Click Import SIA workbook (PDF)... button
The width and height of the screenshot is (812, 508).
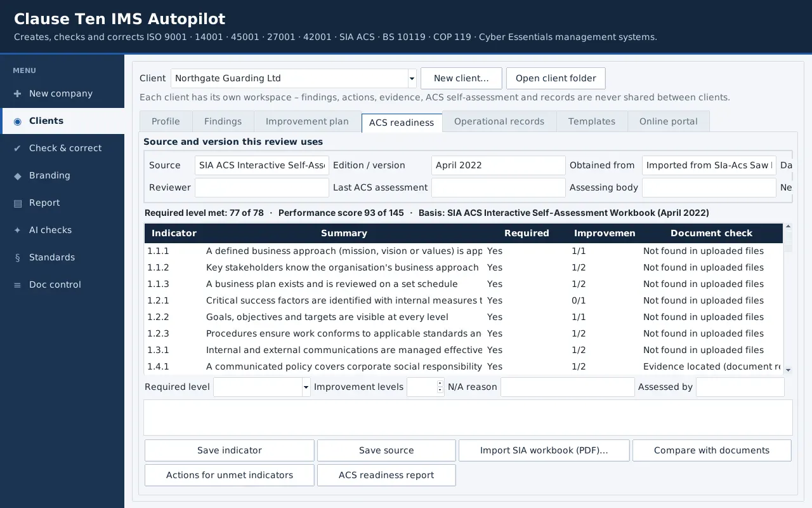coord(544,450)
